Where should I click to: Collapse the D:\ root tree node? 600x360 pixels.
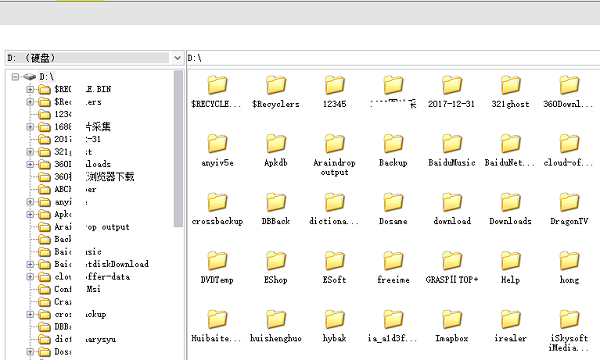click(x=15, y=77)
